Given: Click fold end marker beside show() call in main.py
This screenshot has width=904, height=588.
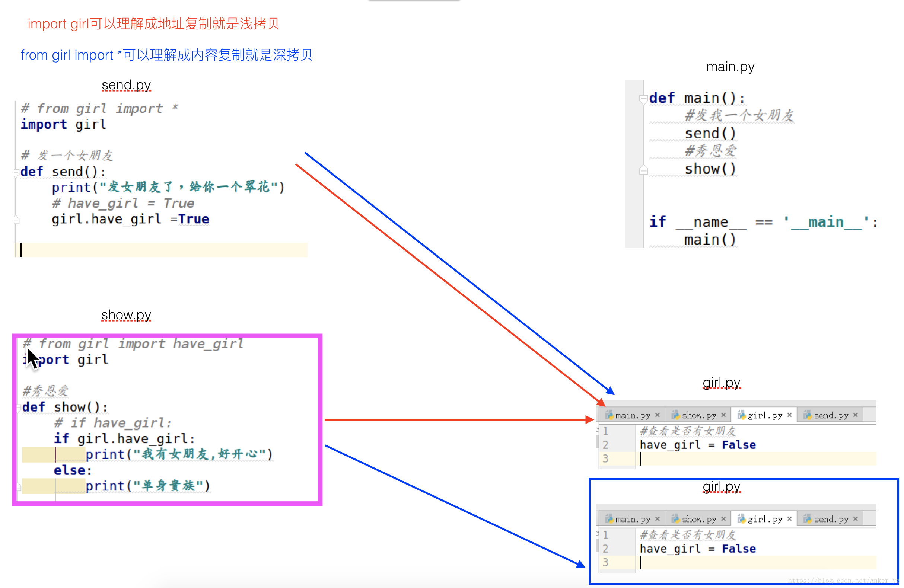Looking at the screenshot, I should 643,170.
